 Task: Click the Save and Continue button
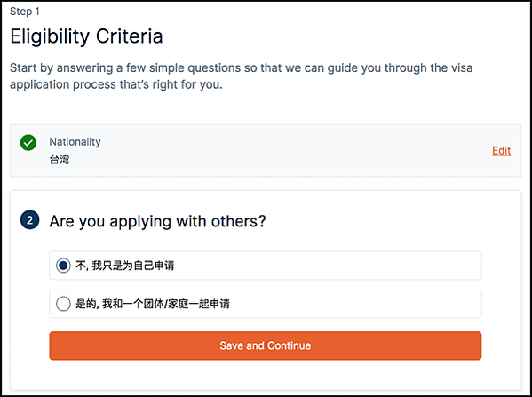[x=266, y=345]
